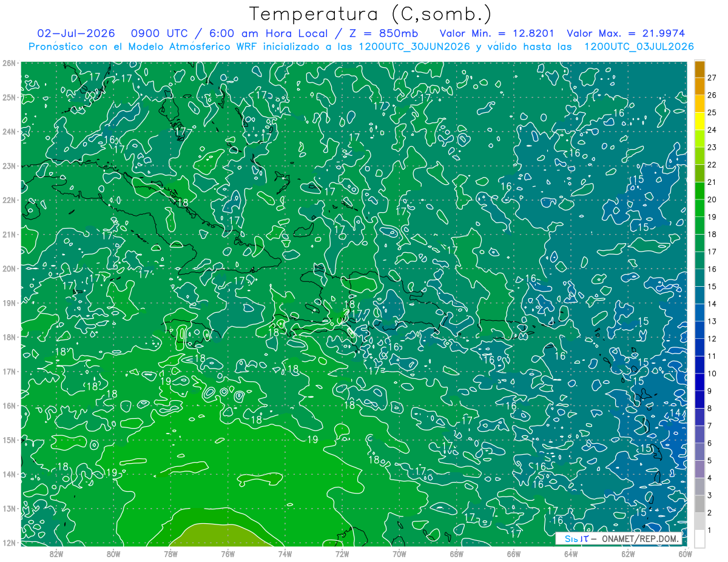Click latitude axis label "14N"
728x562 pixels.
tap(9, 473)
